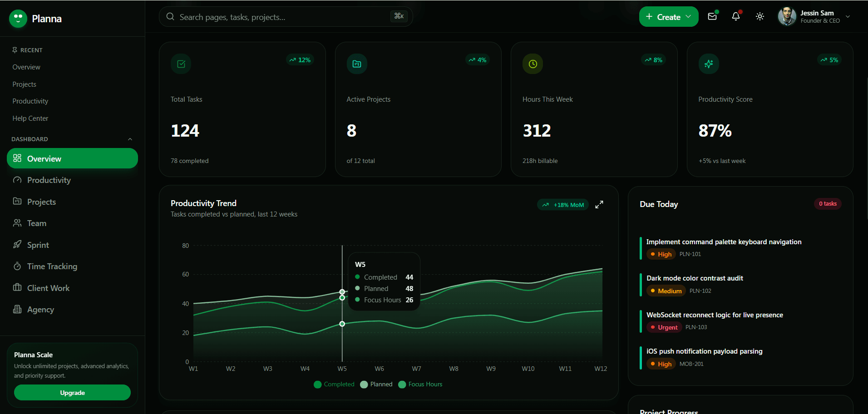
Task: Click the Hours This Week clock icon
Action: [x=533, y=64]
